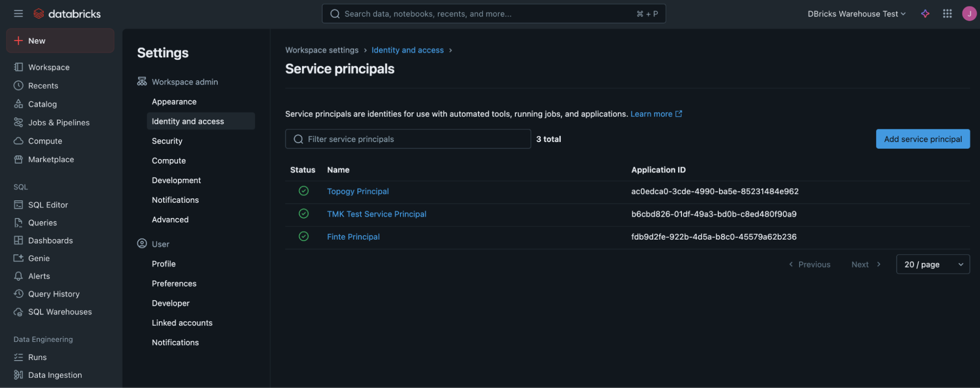Viewport: 980px width, 388px height.
Task: Click the Marketplace icon
Action: 19,159
